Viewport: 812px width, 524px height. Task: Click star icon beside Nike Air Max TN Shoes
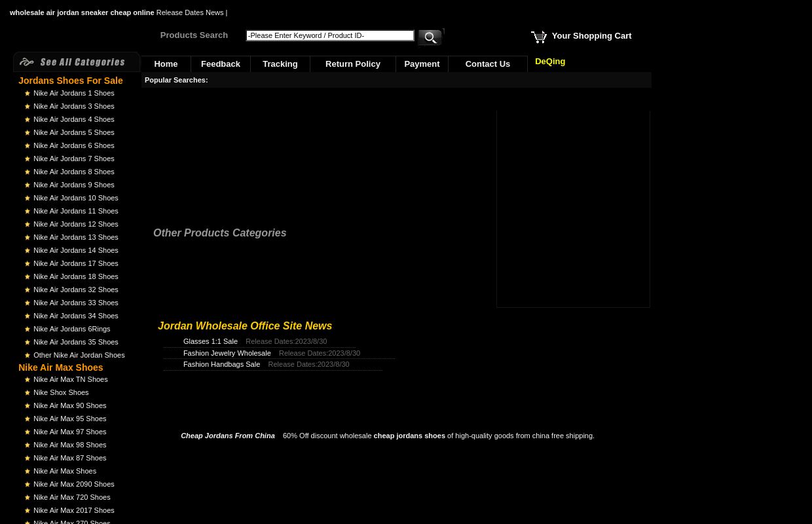pyautogui.click(x=28, y=380)
